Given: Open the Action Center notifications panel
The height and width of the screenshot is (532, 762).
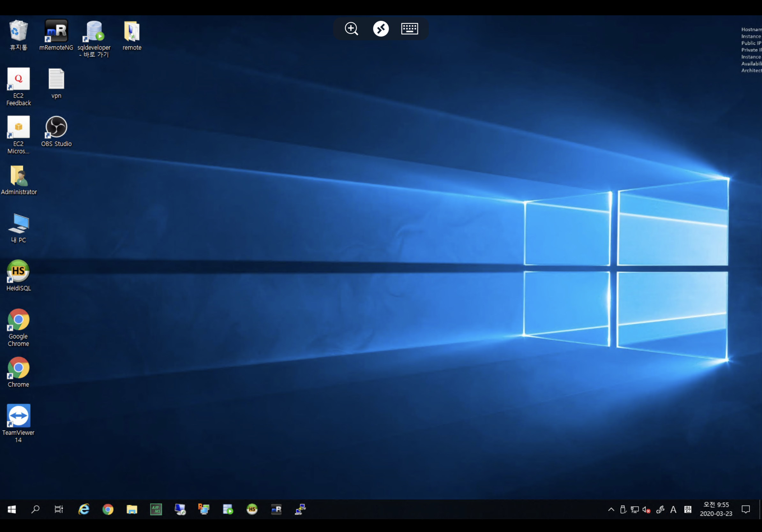Looking at the screenshot, I should 746,509.
